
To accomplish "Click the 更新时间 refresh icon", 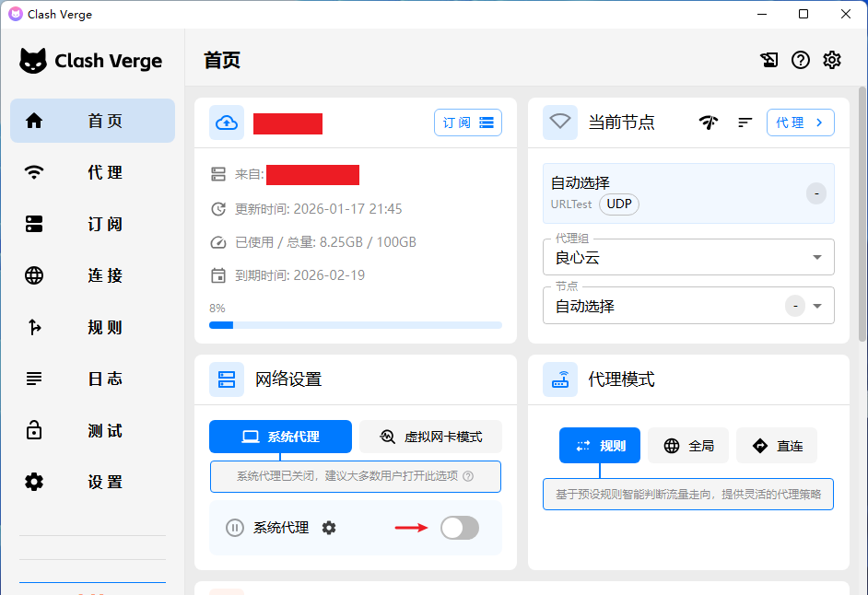I will pos(218,209).
